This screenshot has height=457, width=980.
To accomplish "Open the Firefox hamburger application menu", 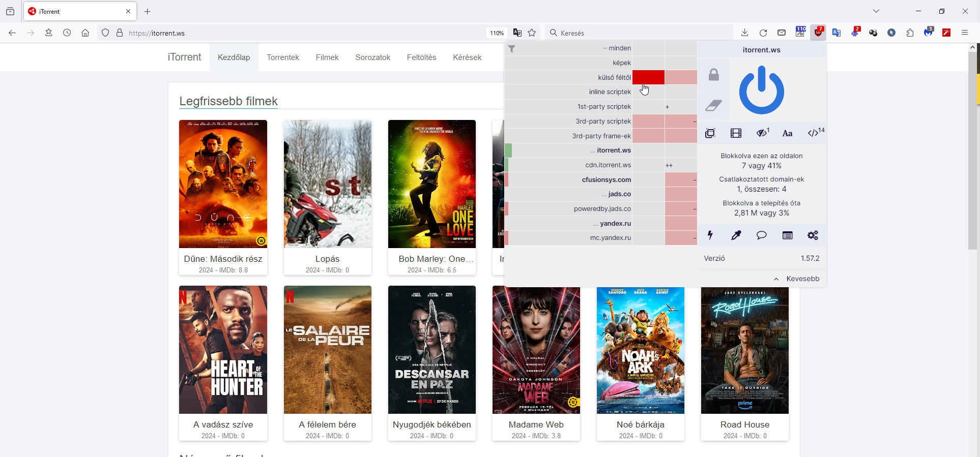I will pos(965,33).
